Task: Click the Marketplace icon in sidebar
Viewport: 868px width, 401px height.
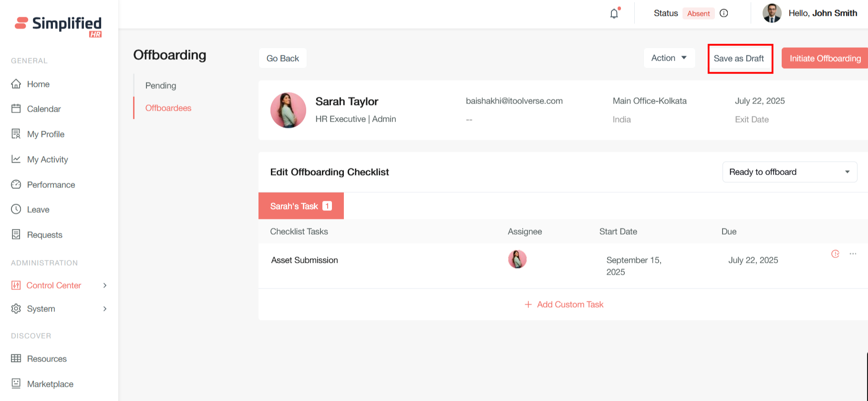Action: (x=16, y=383)
